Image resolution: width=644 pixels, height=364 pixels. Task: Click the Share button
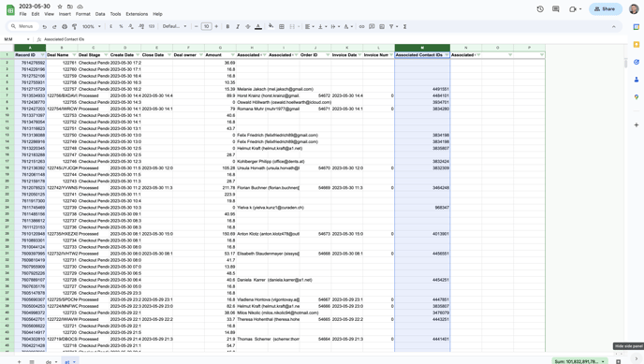(x=606, y=9)
